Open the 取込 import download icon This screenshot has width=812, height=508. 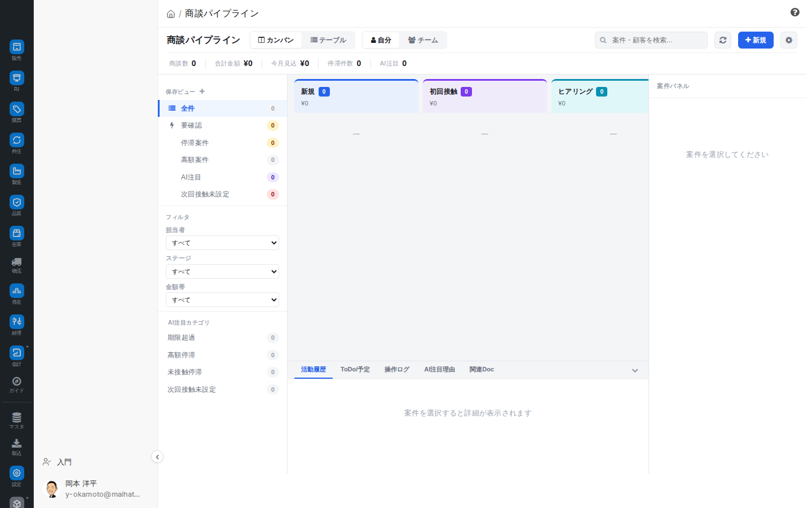tap(17, 444)
